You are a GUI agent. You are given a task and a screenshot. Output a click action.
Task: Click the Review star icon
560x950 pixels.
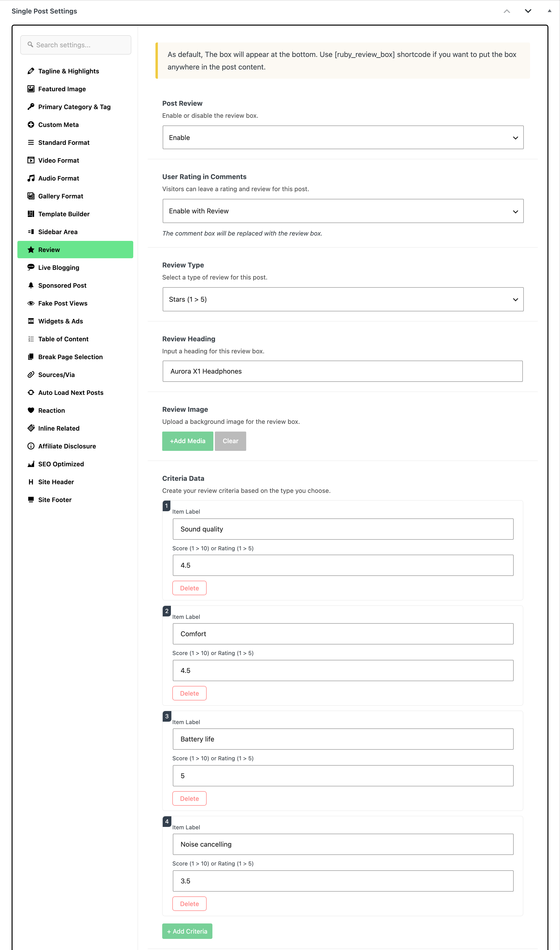click(x=31, y=250)
